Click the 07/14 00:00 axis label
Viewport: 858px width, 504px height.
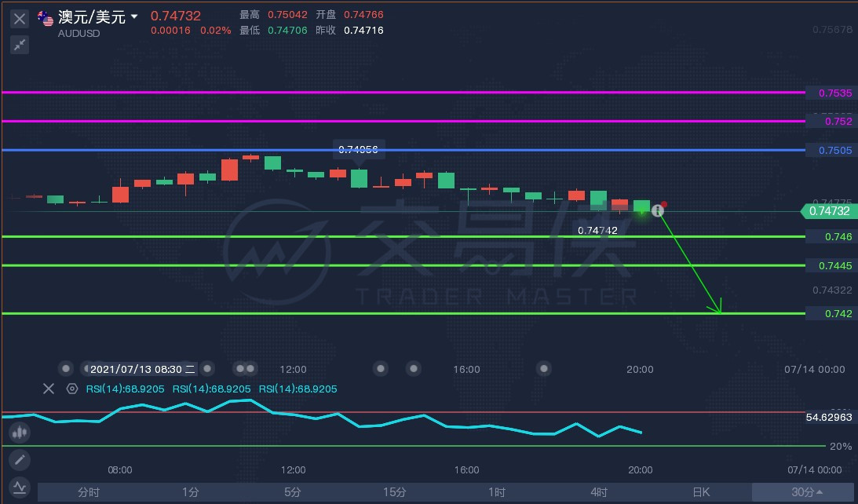click(814, 370)
